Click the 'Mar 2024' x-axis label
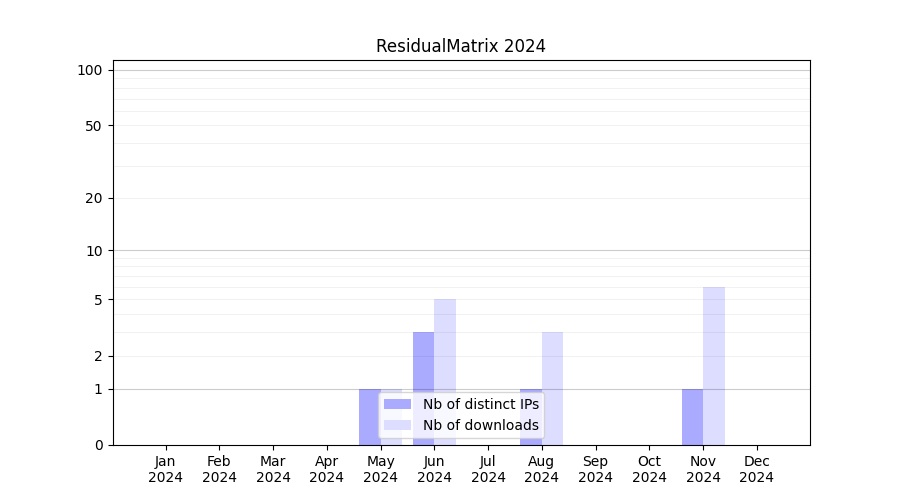This screenshot has height=500, width=900. (273, 469)
